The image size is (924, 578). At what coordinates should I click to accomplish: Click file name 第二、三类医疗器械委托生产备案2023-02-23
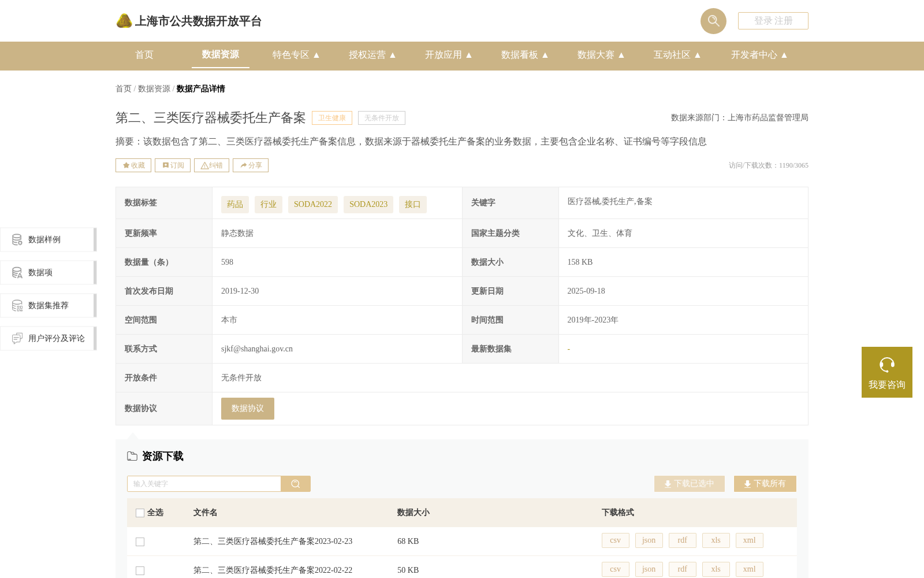click(273, 542)
